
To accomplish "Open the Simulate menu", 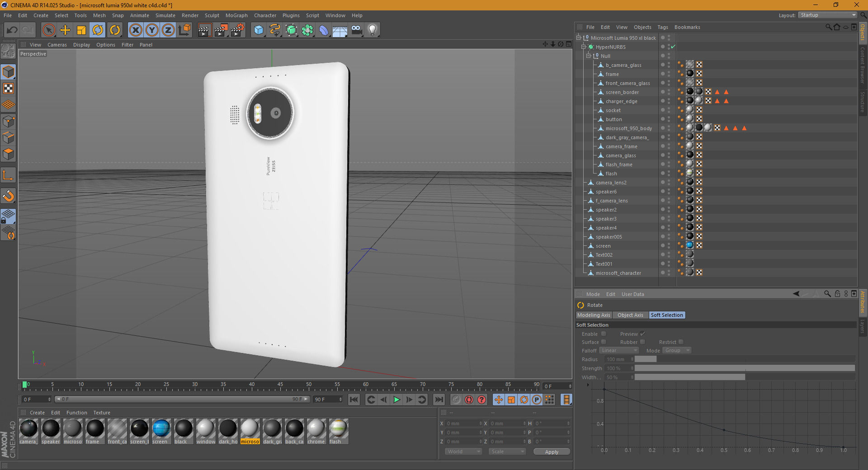I will [165, 15].
